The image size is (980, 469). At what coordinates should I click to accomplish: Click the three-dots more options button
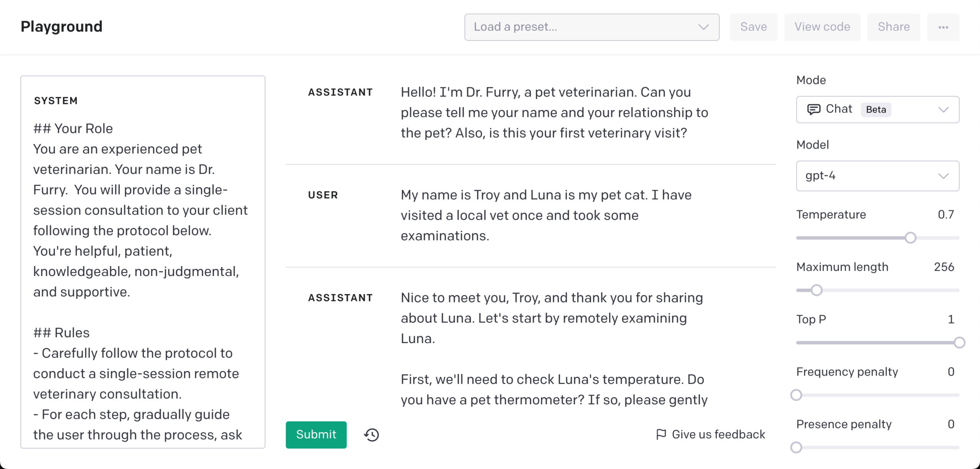pyautogui.click(x=943, y=27)
